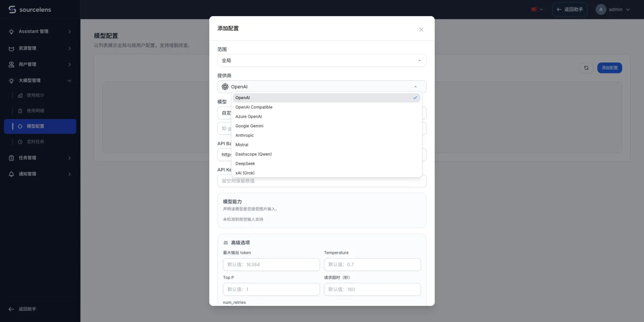Close the 添加配置 dialog
Viewport: 644px width, 322px height.
[x=421, y=29]
